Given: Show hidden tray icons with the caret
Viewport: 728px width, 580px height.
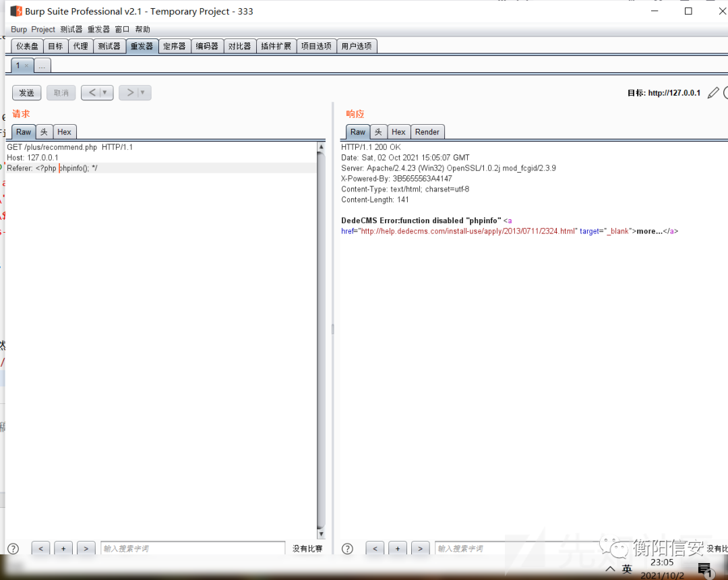Looking at the screenshot, I should 610,569.
